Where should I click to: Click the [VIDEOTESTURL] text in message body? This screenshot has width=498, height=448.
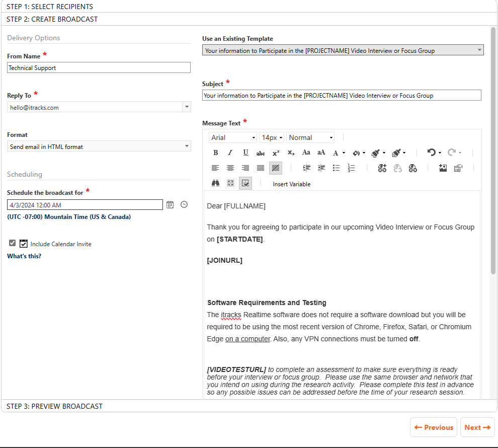(236, 369)
